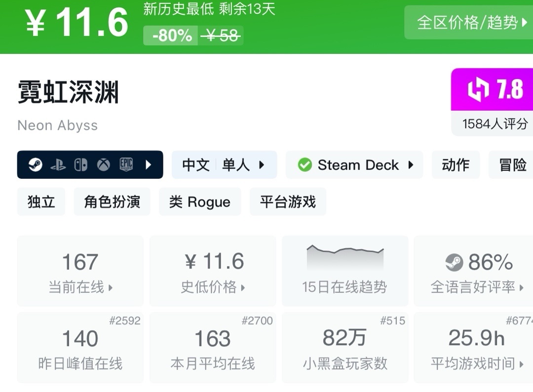Select the 类 Rogue genre tag
This screenshot has height=392, width=533.
(199, 202)
